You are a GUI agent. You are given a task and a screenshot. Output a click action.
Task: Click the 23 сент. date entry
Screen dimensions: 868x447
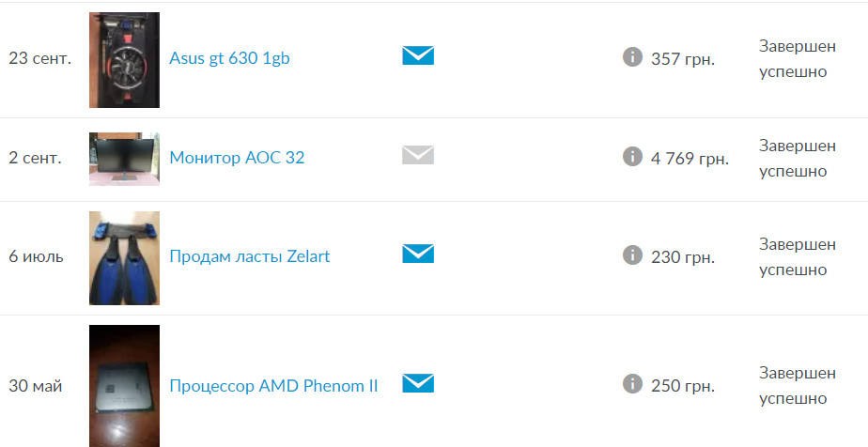point(39,58)
